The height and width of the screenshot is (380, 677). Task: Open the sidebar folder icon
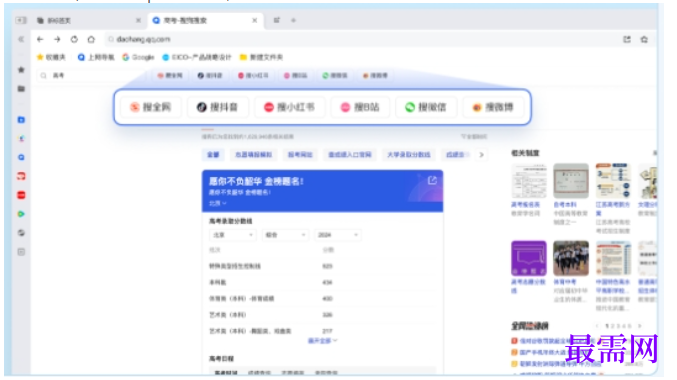(x=21, y=89)
